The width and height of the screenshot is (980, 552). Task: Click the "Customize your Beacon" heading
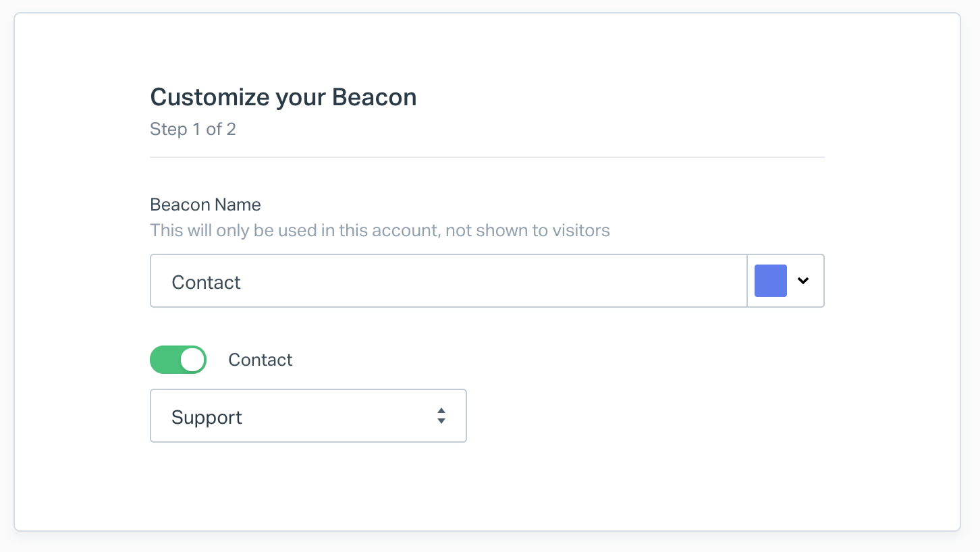click(283, 97)
